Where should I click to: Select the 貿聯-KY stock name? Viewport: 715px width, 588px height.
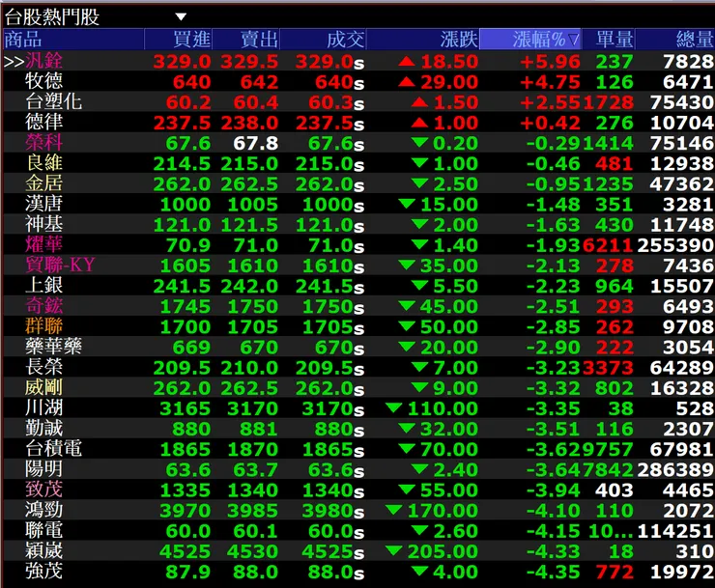[x=60, y=266]
